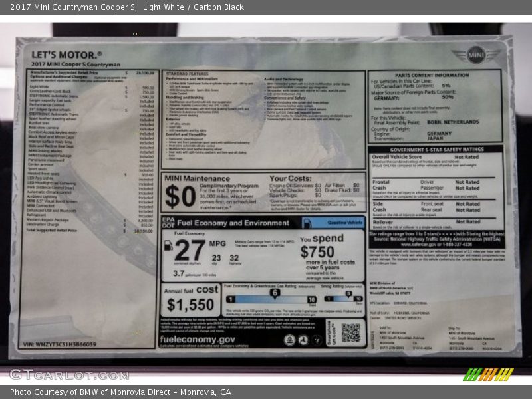
Task: Click the Gasoline Vehicle label
Action: click(345, 223)
